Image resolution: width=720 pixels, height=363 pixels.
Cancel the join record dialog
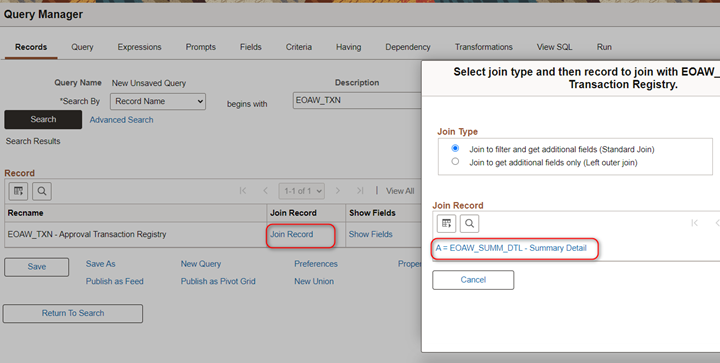coord(473,280)
